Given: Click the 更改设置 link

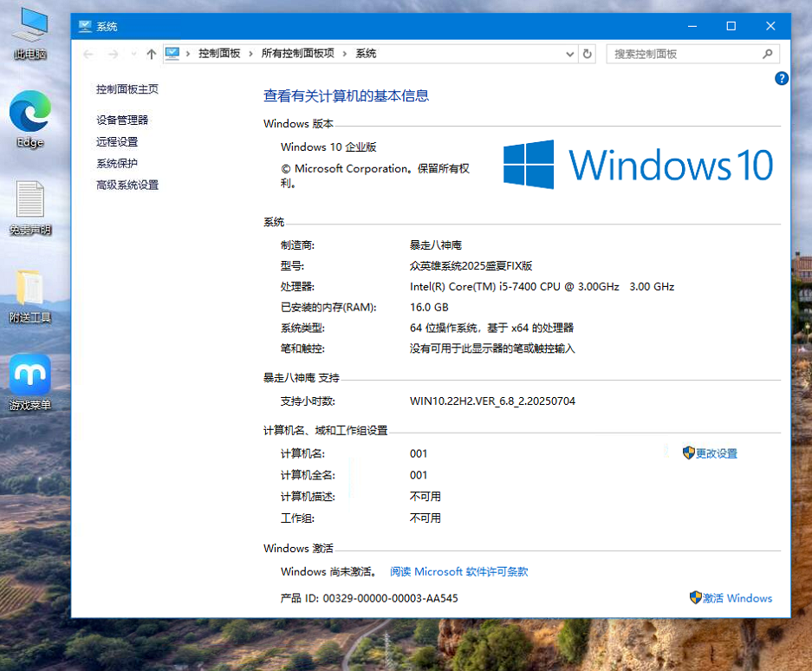Looking at the screenshot, I should click(716, 453).
